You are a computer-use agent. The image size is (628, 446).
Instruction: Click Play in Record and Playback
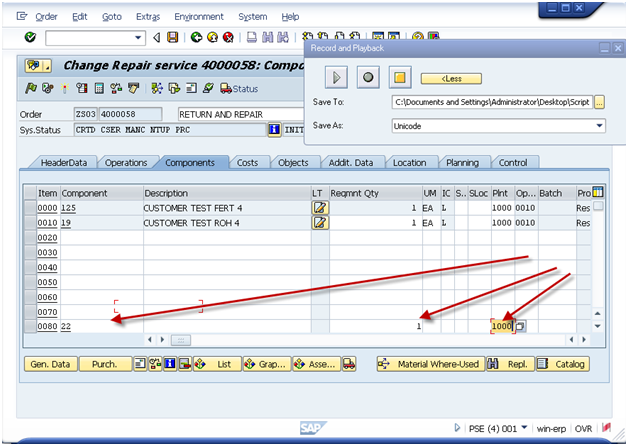336,77
